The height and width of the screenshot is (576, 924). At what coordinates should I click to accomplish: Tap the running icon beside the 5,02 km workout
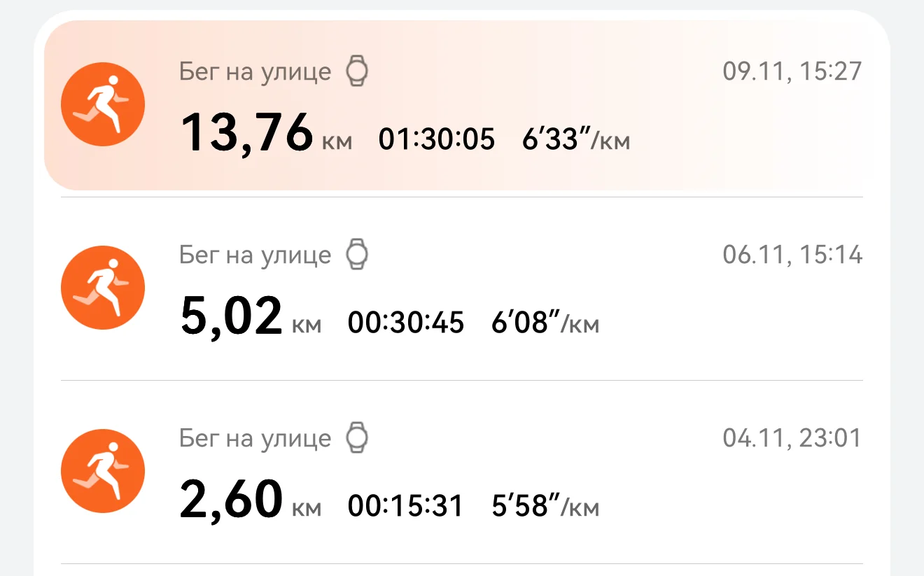103,288
